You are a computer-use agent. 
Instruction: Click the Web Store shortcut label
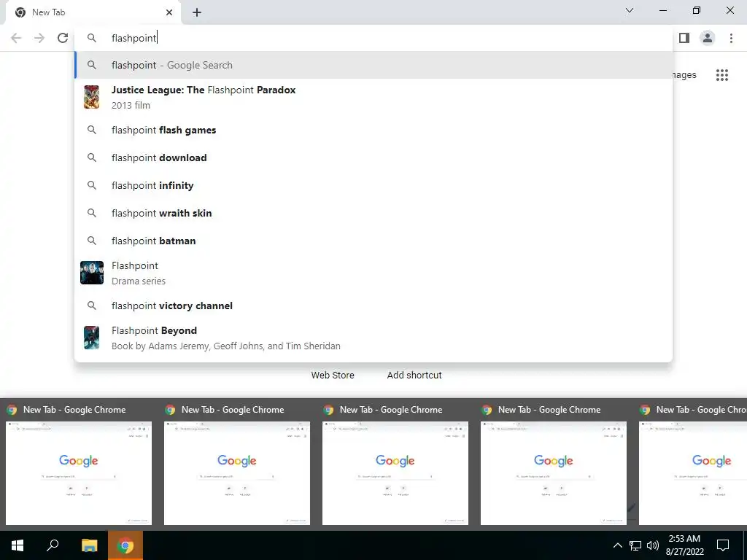333,376
